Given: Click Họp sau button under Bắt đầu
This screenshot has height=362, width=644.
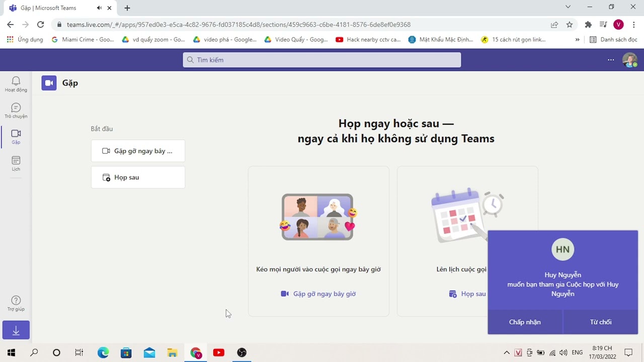Looking at the screenshot, I should pos(138,177).
